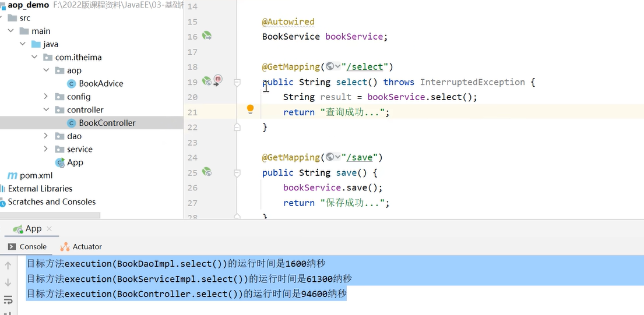The width and height of the screenshot is (644, 315).
Task: Click console line for BookController.select()
Action: point(187,294)
